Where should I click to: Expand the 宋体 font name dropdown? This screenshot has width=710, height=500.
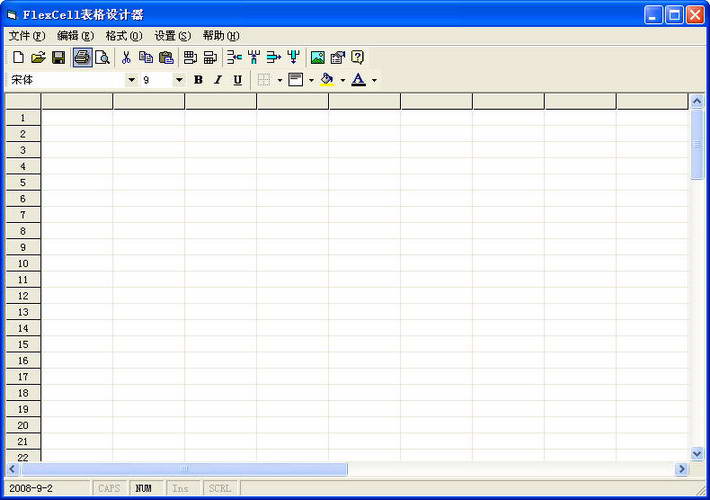(x=131, y=80)
